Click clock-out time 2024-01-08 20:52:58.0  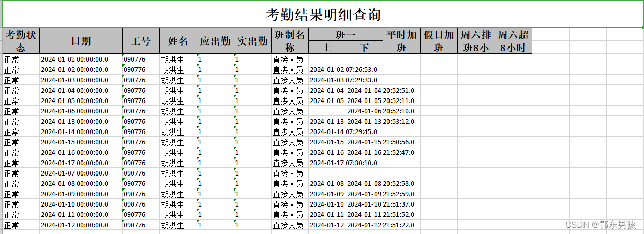(x=381, y=183)
